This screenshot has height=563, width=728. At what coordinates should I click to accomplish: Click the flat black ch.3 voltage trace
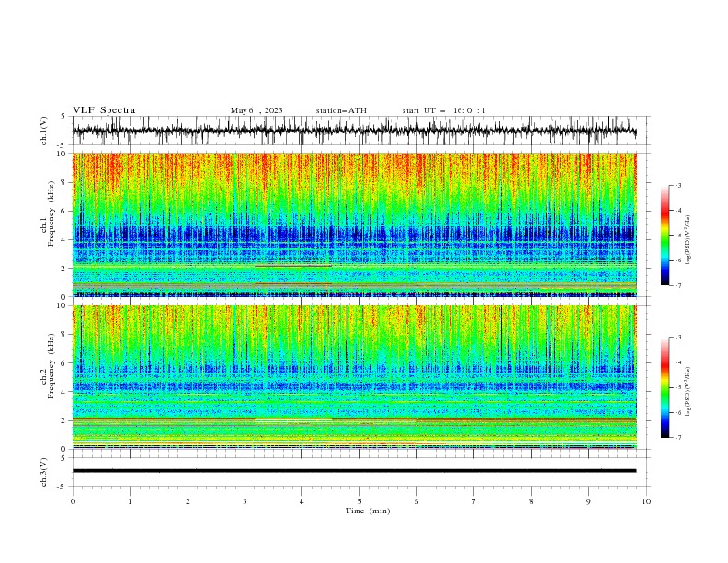pos(354,471)
